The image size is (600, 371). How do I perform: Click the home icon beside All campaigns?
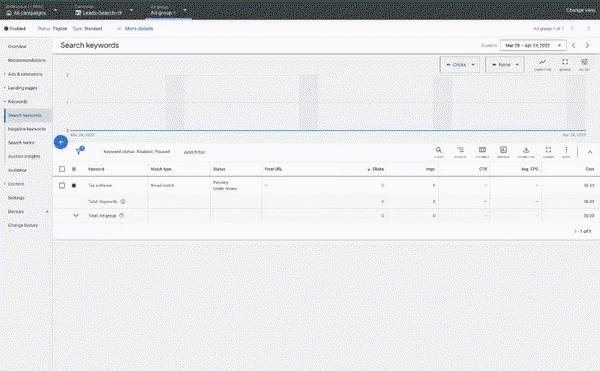click(x=9, y=13)
